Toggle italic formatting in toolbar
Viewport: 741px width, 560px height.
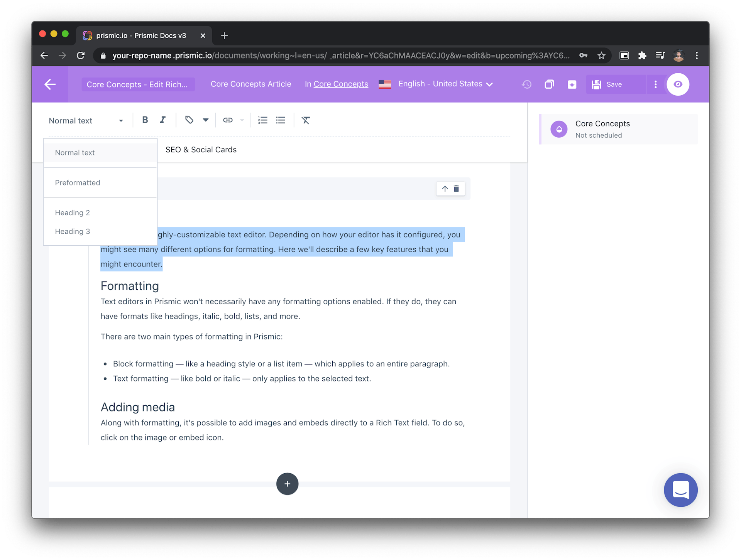pos(163,120)
